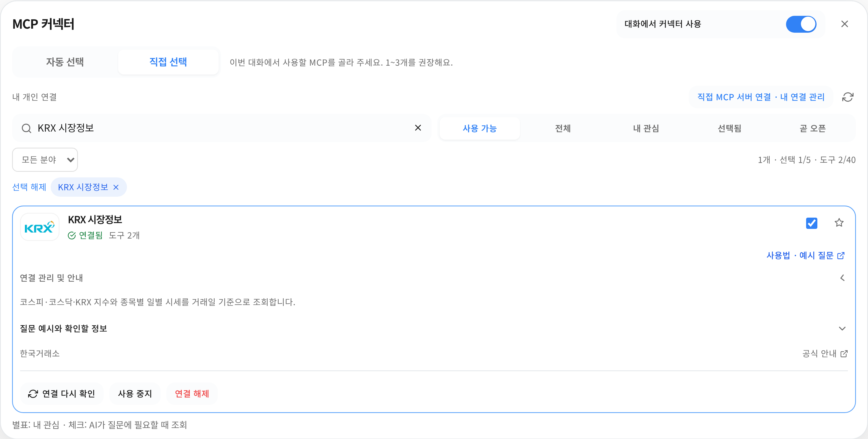
Task: Remove the KRX 시장정보 chip
Action: click(x=116, y=187)
